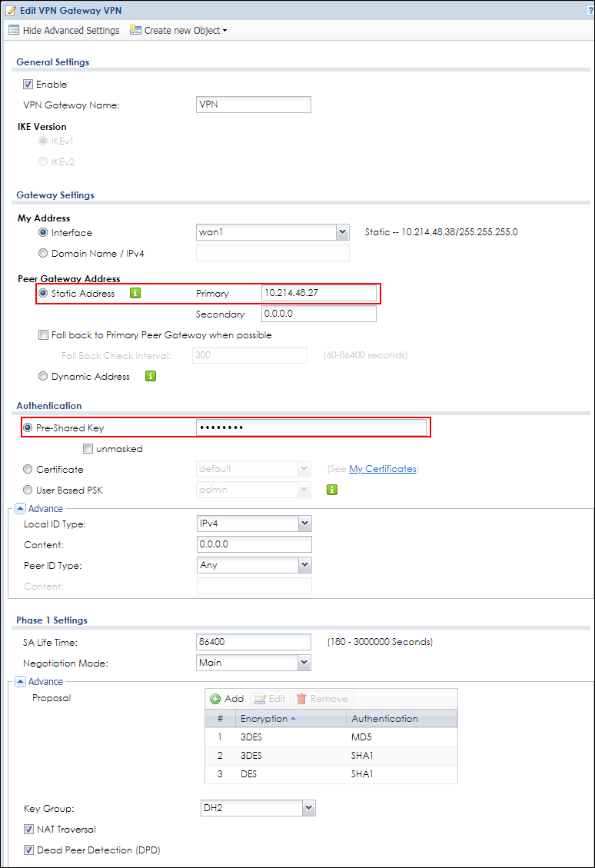Viewport: 595px width, 868px height.
Task: Click Add in the Proposal table
Action: coord(227,699)
